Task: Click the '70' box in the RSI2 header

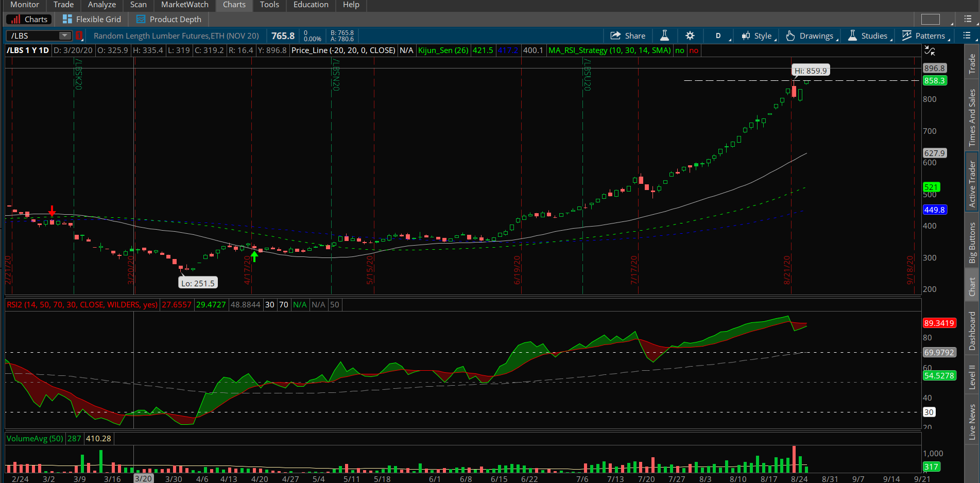Action: (x=283, y=305)
